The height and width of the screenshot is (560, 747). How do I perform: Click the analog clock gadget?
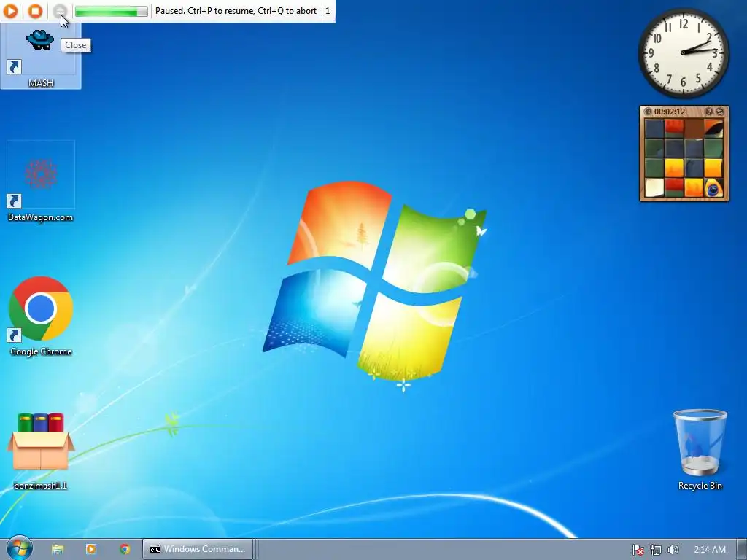(x=683, y=52)
